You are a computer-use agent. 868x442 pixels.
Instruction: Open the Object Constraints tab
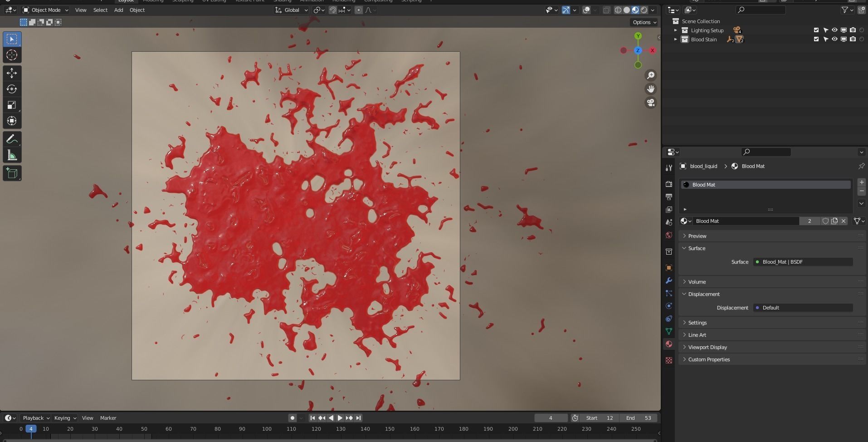tap(668, 319)
